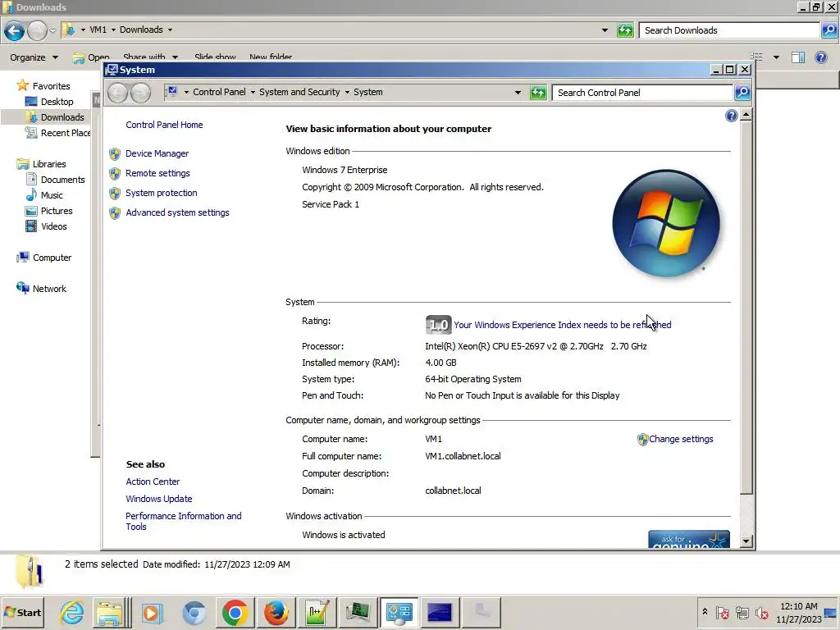Go to Control Panel Home

[x=164, y=125]
